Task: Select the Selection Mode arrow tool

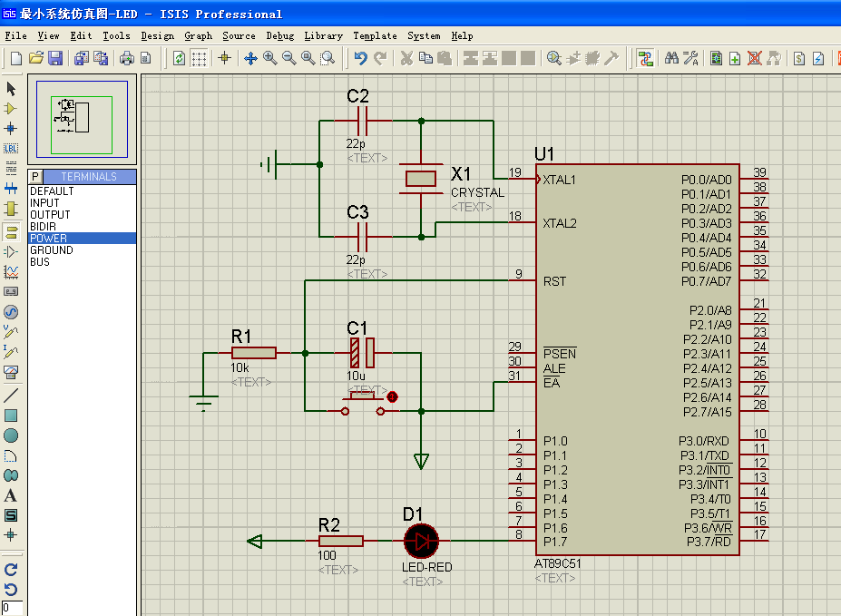Action: coord(11,88)
